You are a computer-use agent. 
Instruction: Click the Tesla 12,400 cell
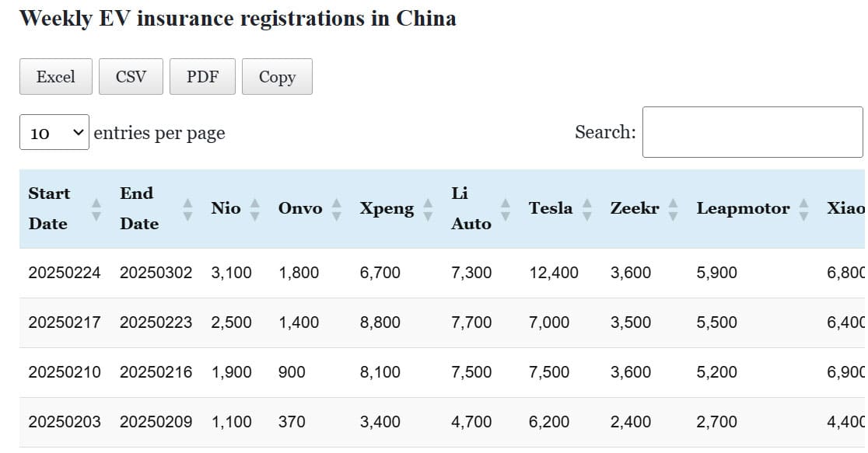pyautogui.click(x=554, y=273)
